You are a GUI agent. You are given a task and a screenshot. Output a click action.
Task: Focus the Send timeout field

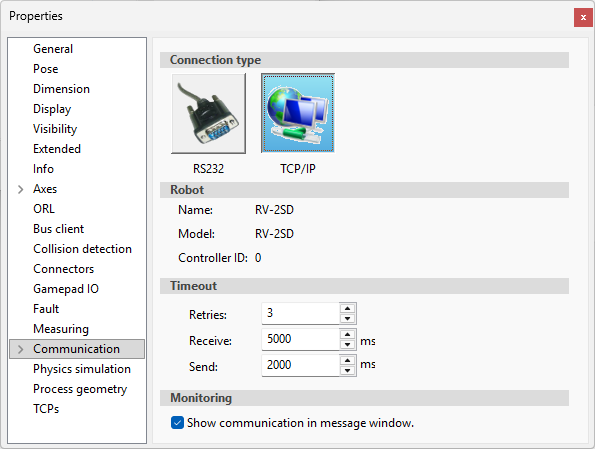(x=301, y=365)
